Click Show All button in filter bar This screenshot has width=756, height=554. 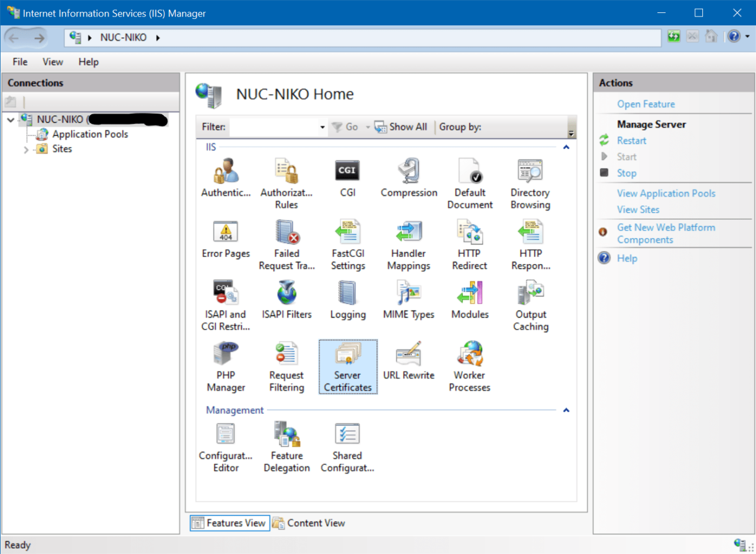click(401, 127)
